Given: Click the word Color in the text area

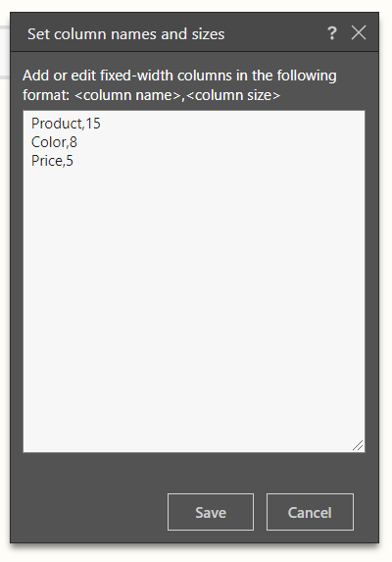Looking at the screenshot, I should point(48,142).
